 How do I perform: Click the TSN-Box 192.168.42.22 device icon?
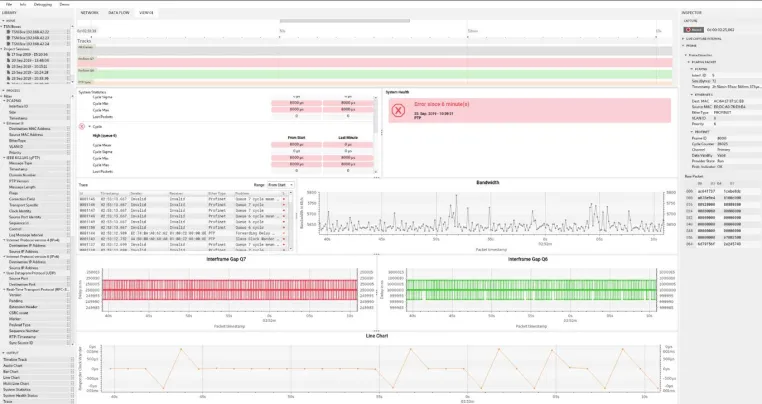coord(8,32)
